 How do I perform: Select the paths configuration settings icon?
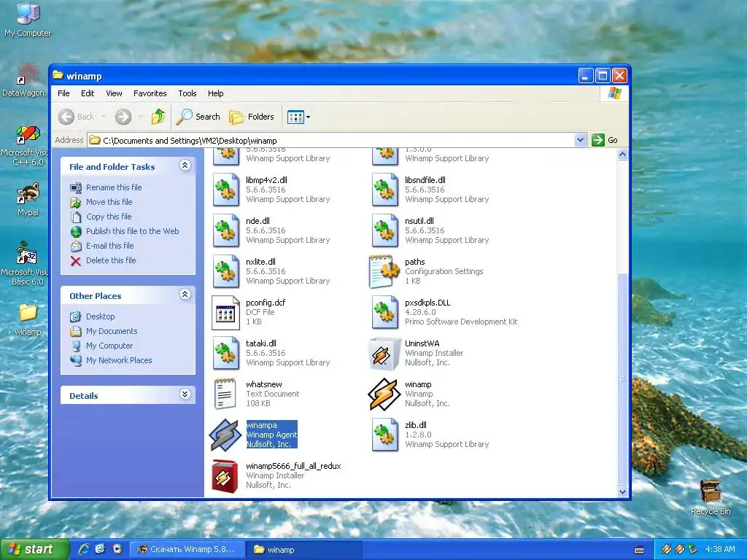(x=384, y=271)
